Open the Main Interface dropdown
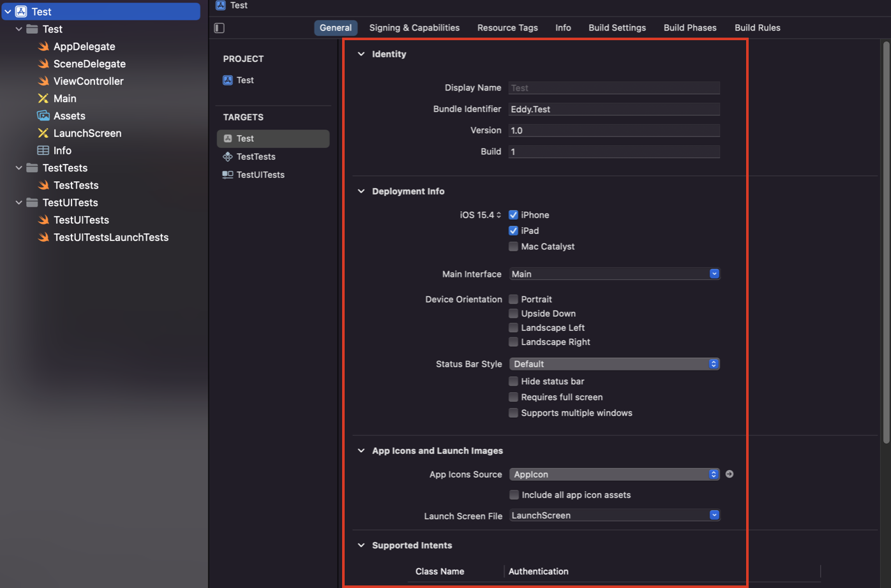891x588 pixels. [614, 274]
